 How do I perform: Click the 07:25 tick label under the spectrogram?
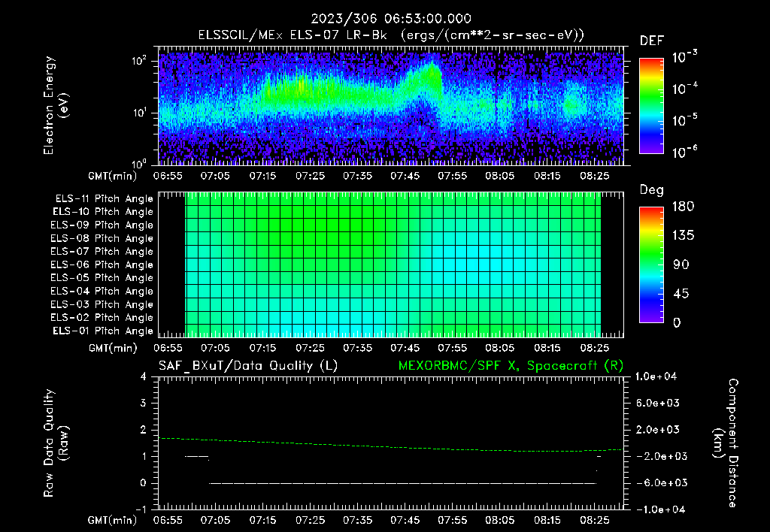pos(310,176)
